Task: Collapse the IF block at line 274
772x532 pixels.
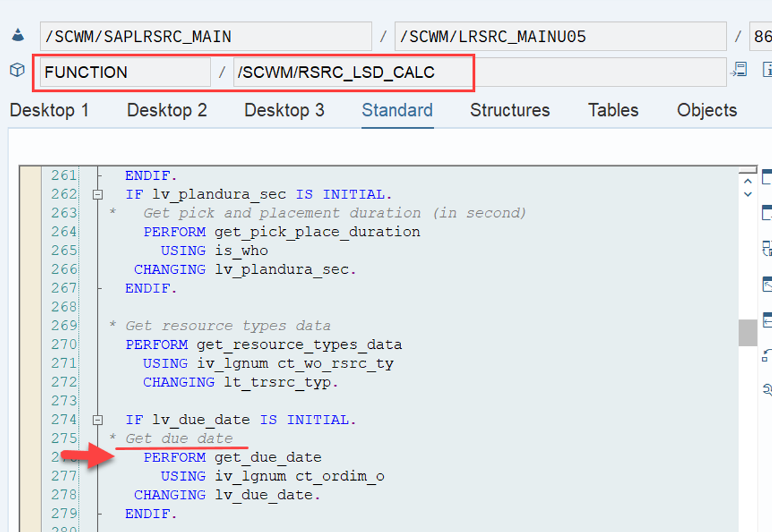Action: pos(97,420)
